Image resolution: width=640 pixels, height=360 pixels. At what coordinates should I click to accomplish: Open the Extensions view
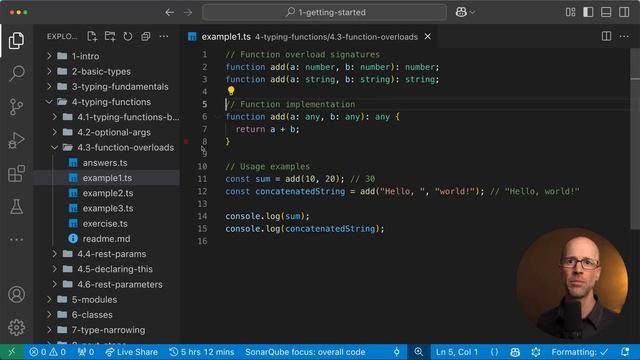[16, 174]
